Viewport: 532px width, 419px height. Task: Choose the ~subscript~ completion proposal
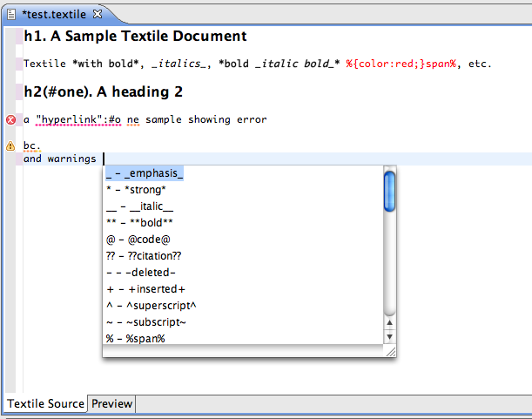pos(243,322)
